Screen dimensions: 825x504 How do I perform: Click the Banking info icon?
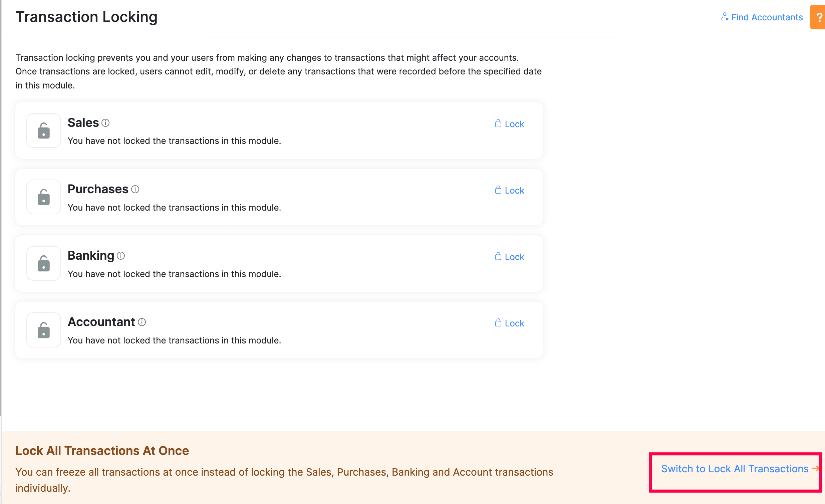(121, 256)
